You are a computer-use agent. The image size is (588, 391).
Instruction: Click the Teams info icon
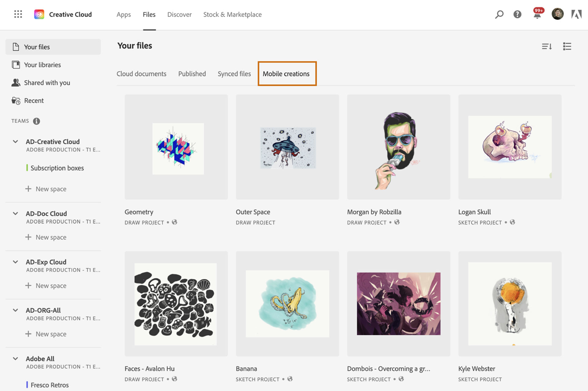(x=36, y=121)
